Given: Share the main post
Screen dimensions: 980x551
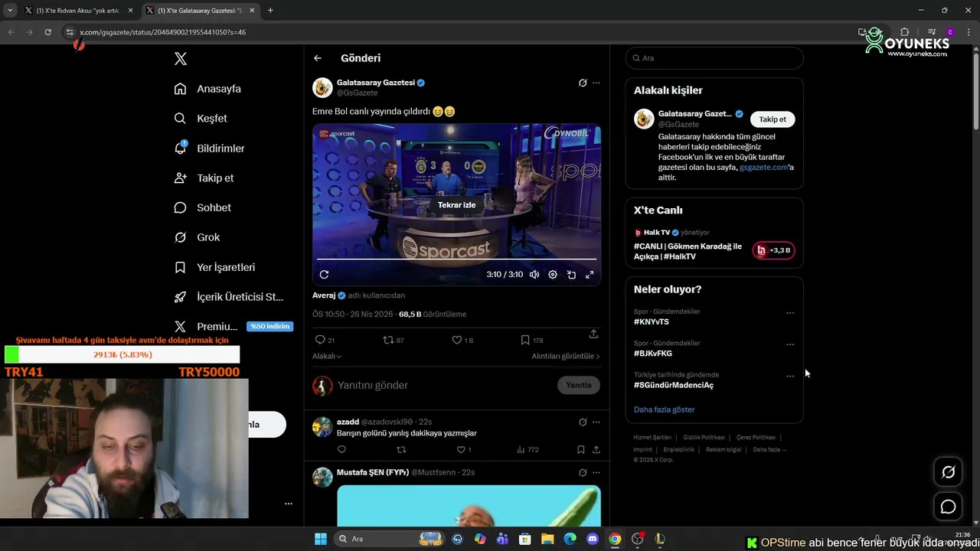Looking at the screenshot, I should pos(593,334).
